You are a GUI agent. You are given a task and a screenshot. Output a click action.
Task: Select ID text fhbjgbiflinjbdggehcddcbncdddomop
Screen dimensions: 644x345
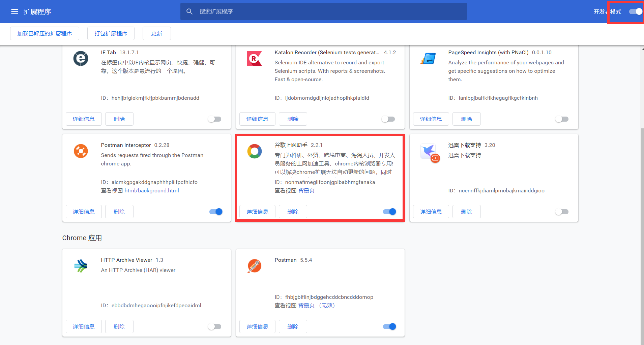(x=329, y=297)
